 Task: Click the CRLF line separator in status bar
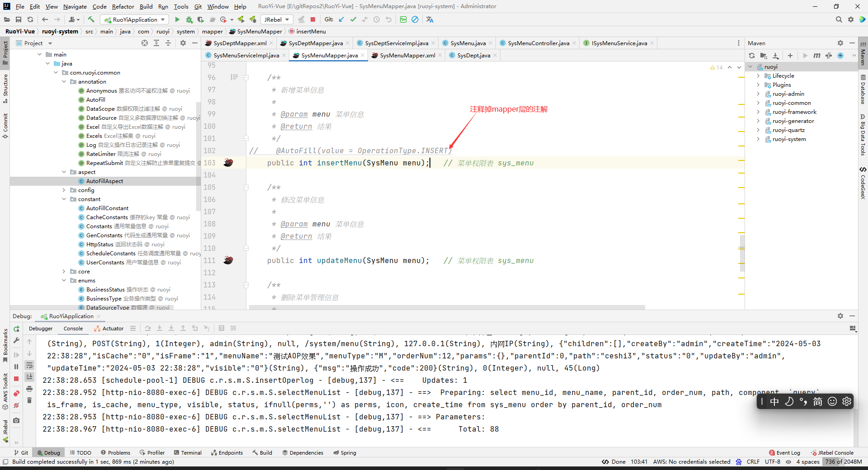[753, 461]
